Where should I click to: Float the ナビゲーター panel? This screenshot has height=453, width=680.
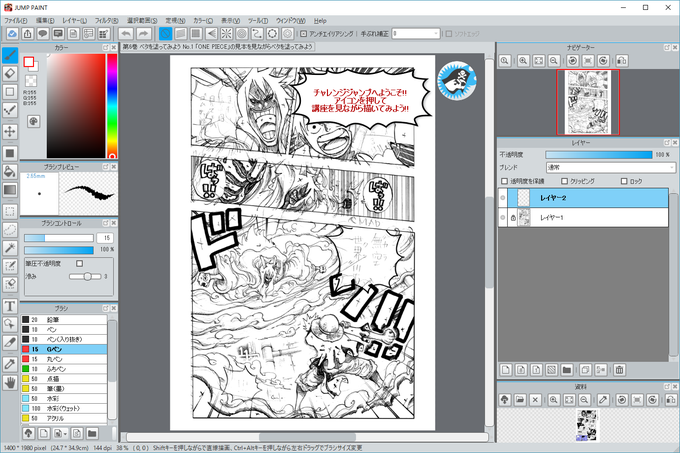click(667, 47)
